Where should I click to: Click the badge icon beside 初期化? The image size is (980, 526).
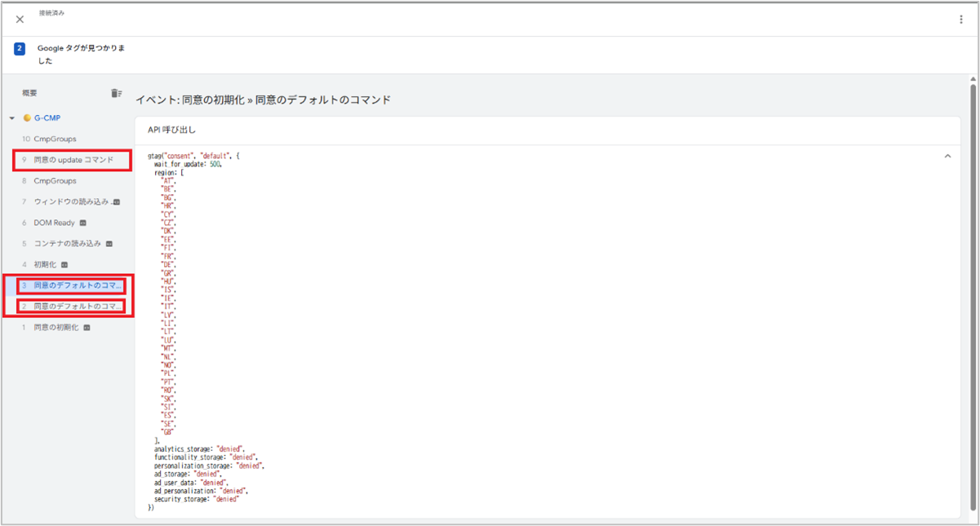tap(64, 264)
